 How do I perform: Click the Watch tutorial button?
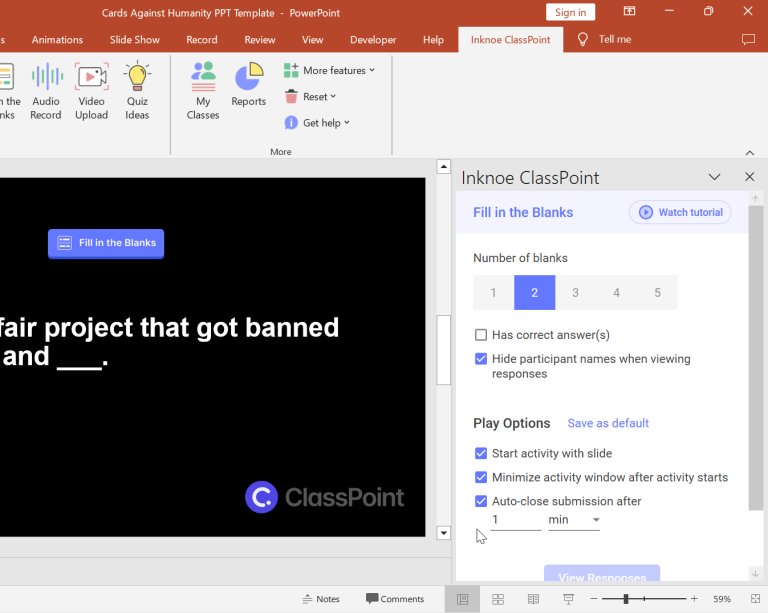point(680,212)
